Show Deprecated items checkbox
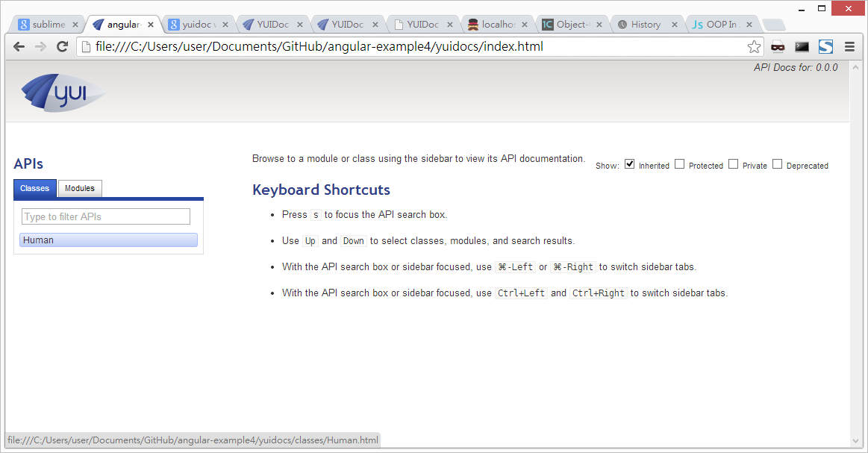The width and height of the screenshot is (868, 453). click(777, 164)
